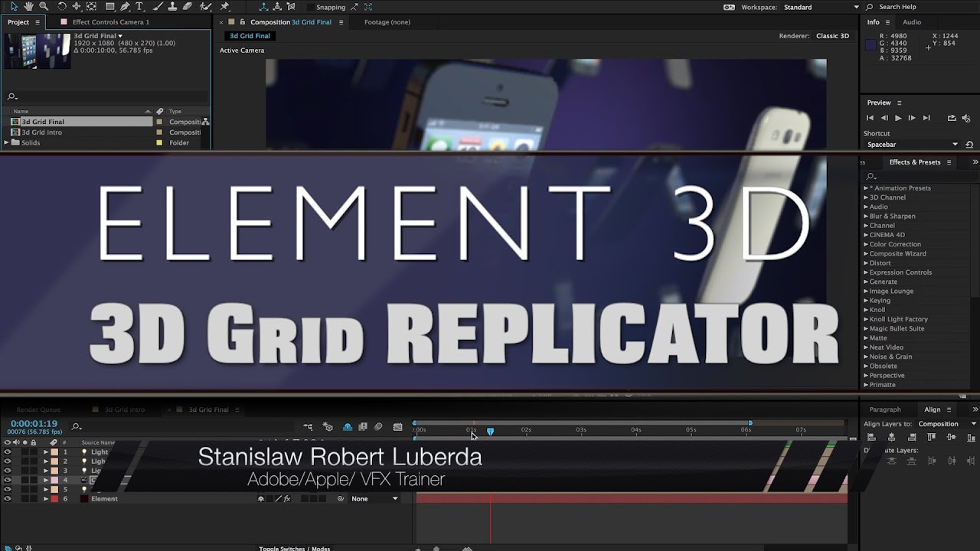The width and height of the screenshot is (980, 551).
Task: Reset preview shortcut settings icon
Action: pyautogui.click(x=969, y=145)
